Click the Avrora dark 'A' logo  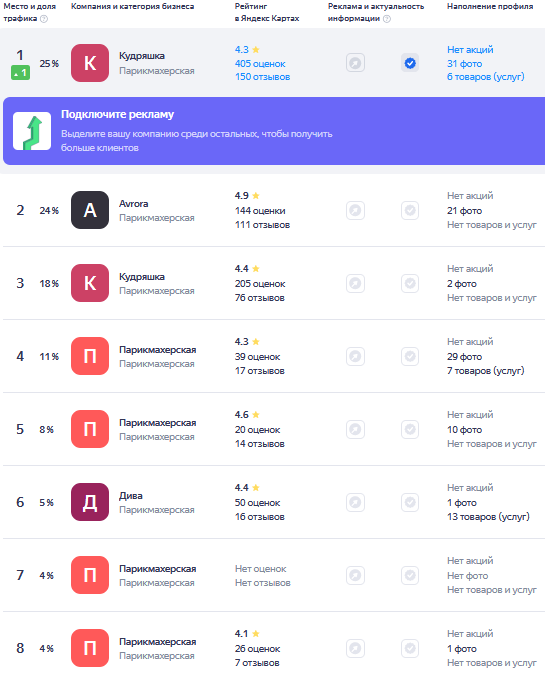click(x=90, y=210)
